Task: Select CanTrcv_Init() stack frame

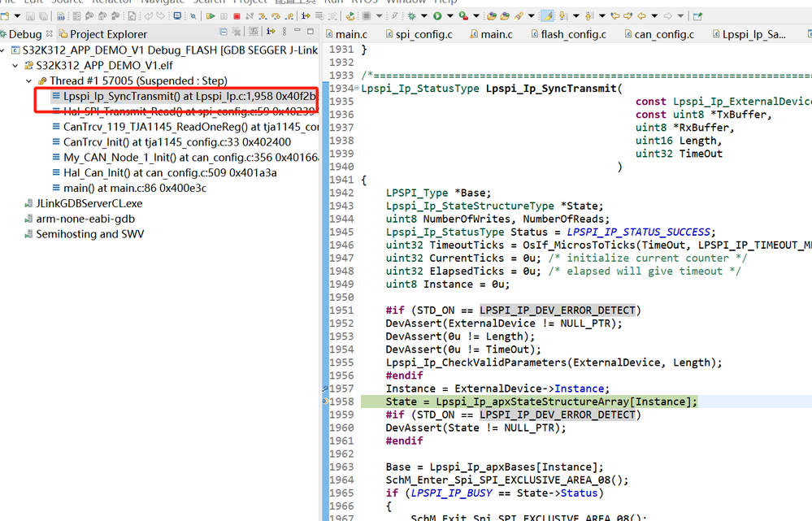Action: coord(172,142)
